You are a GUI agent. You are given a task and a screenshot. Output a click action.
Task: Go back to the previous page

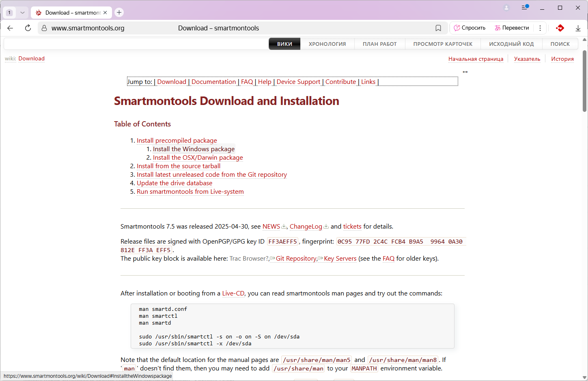[11, 28]
